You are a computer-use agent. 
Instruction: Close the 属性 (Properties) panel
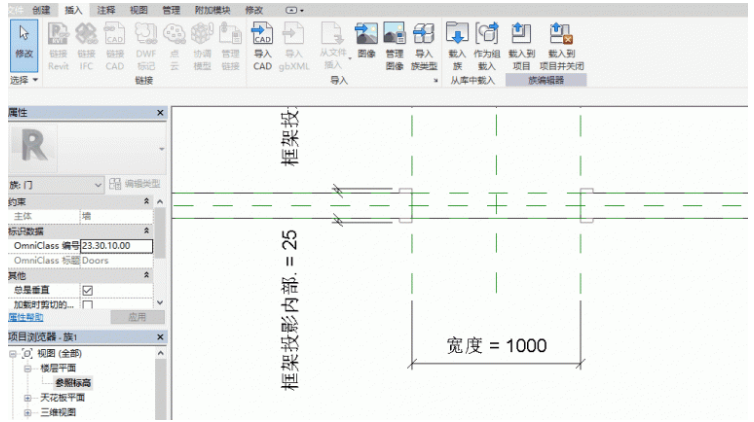coord(161,113)
